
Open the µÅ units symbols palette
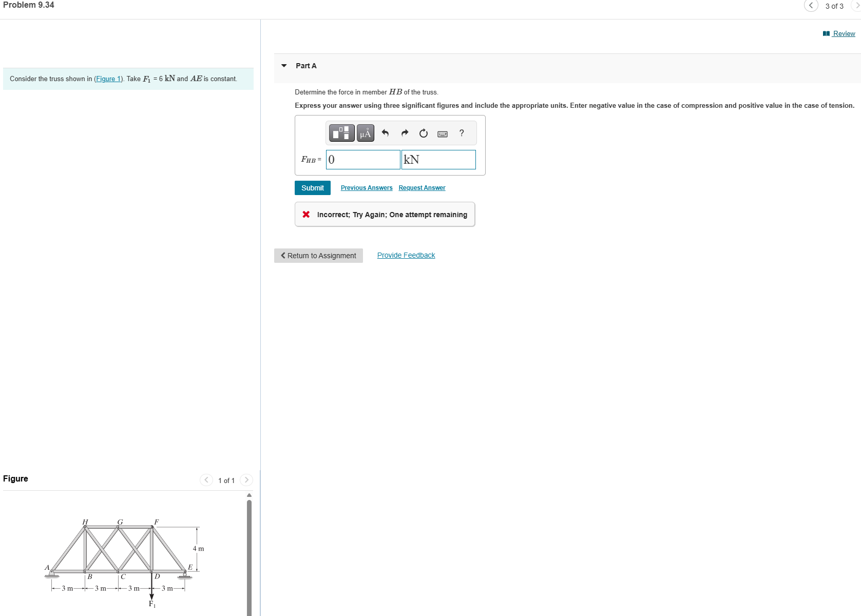[366, 133]
